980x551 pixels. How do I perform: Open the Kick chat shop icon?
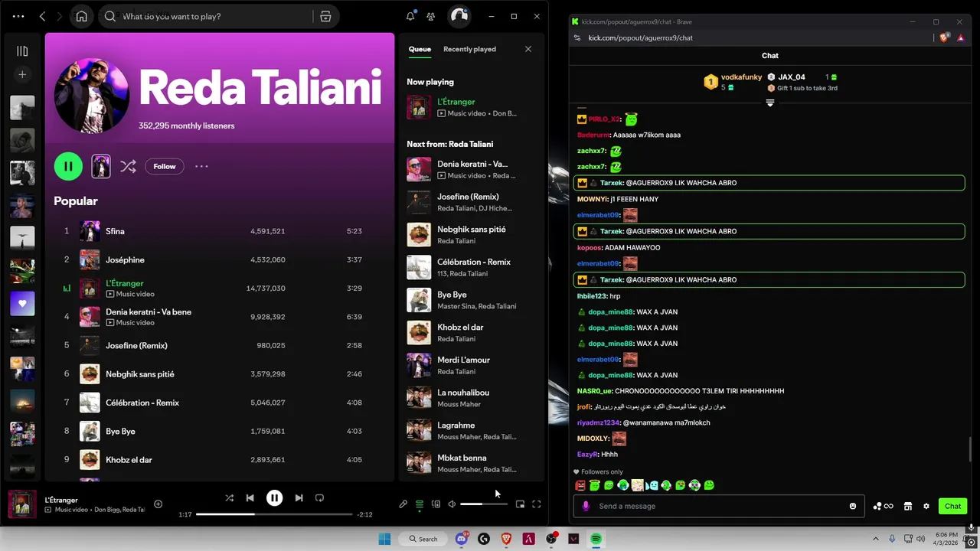[x=908, y=506]
